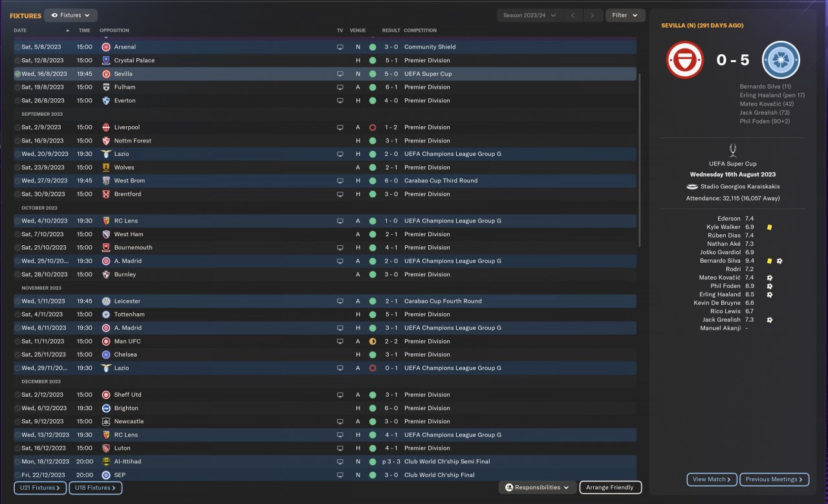Tick the circle on the Wolves fixture row

pyautogui.click(x=17, y=168)
